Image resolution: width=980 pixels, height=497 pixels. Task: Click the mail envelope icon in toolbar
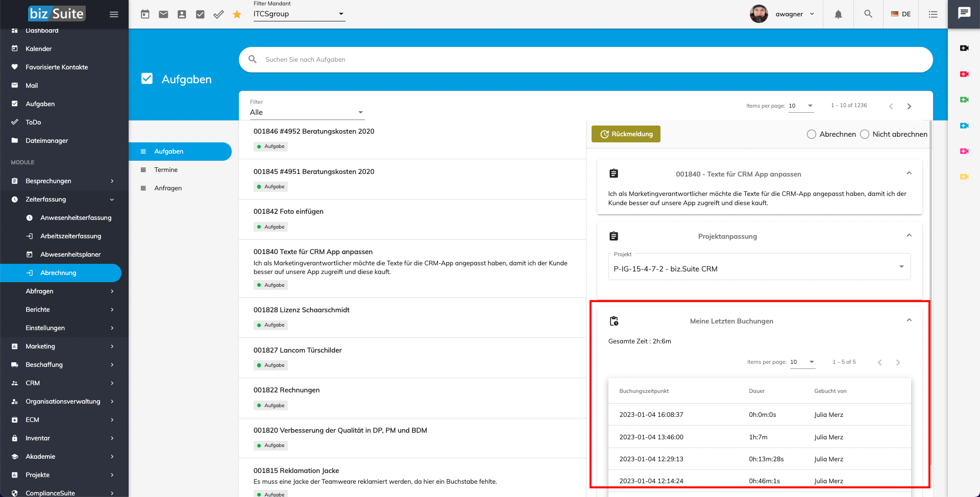coord(163,14)
